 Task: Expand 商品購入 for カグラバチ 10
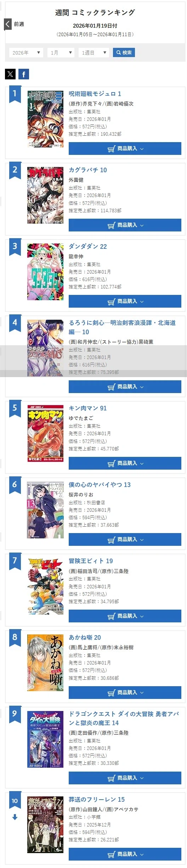point(125,225)
